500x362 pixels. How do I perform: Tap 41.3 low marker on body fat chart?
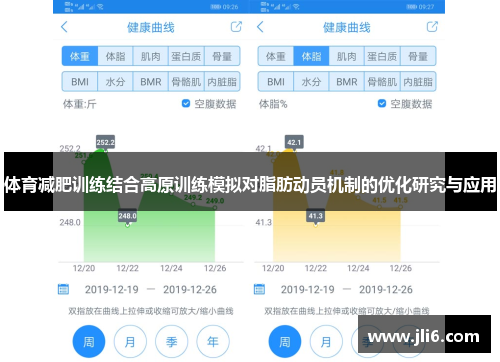point(315,216)
